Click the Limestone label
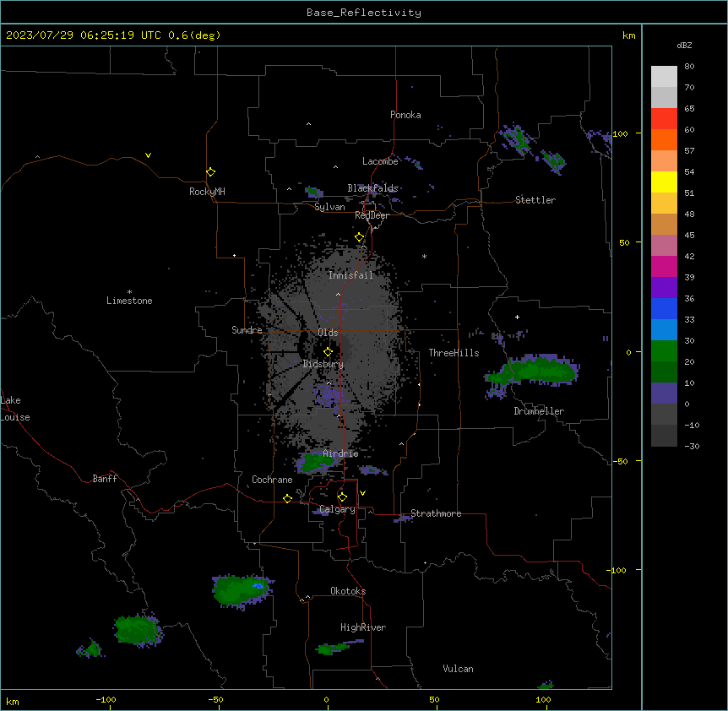Screen dimensions: 728x711 click(129, 301)
